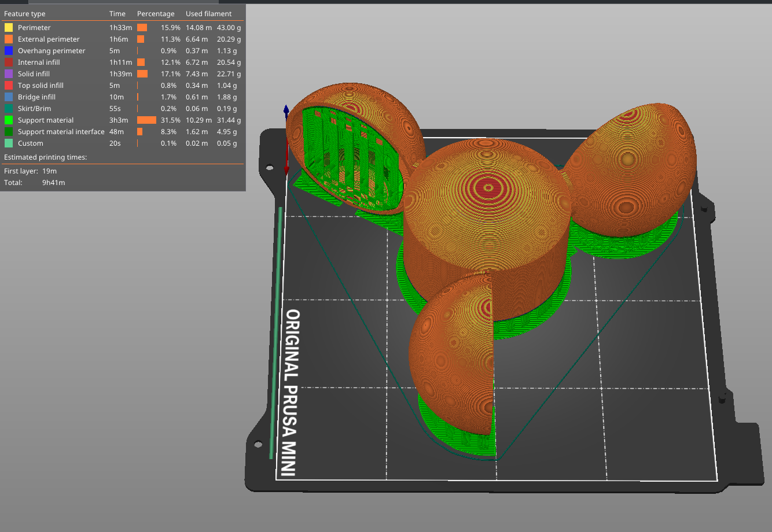Click the purple Solid infill swatch

[x=9, y=74]
